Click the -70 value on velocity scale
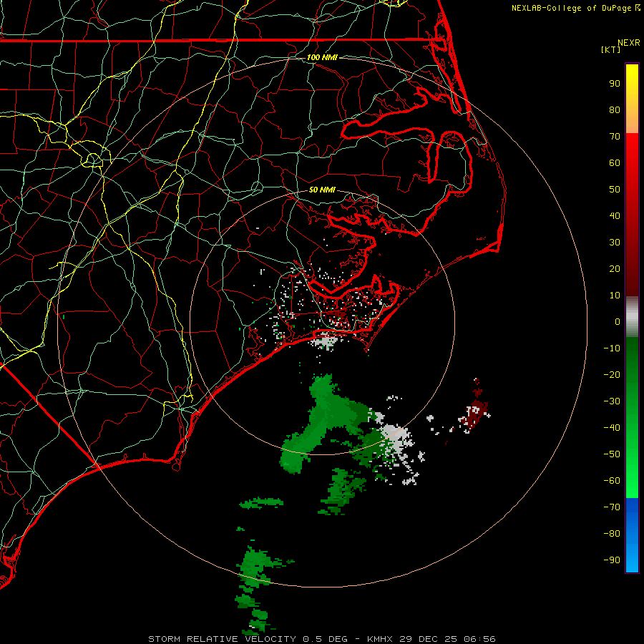Image resolution: width=644 pixels, height=644 pixels. point(612,507)
